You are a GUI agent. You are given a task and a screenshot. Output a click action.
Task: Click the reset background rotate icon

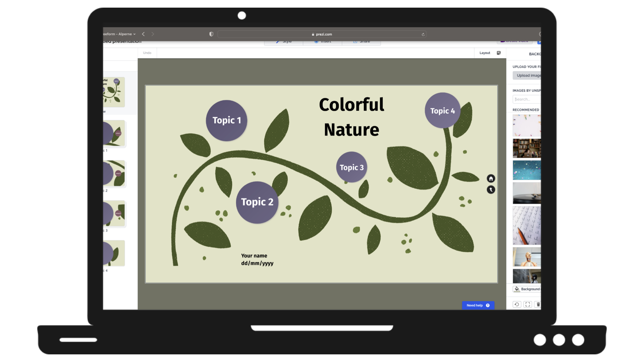[517, 304]
